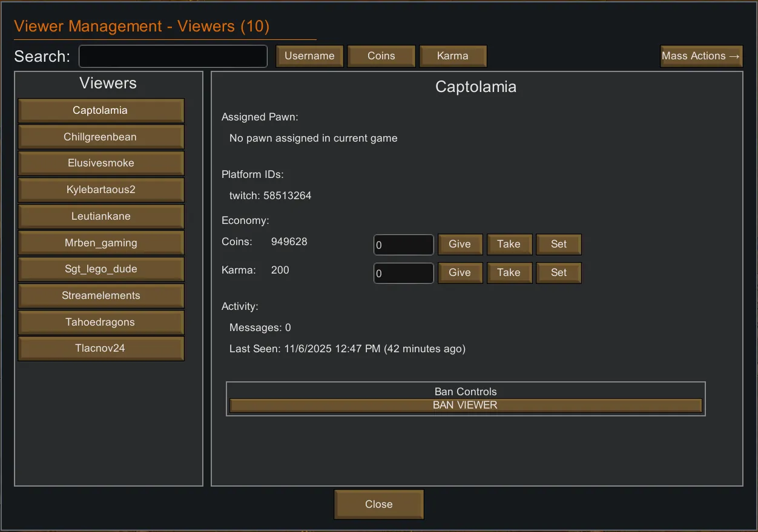758x532 pixels.
Task: Click Set button in the Karma row
Action: (x=558, y=273)
